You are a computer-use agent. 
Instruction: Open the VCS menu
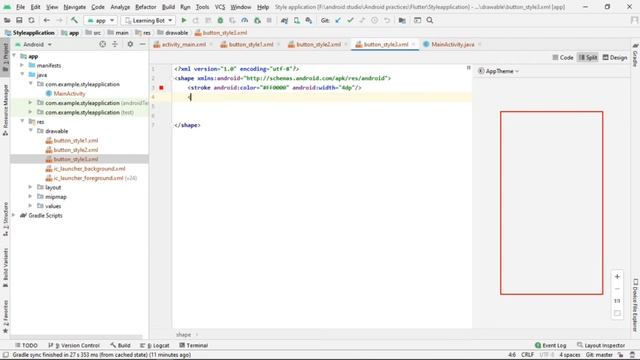[220, 7]
